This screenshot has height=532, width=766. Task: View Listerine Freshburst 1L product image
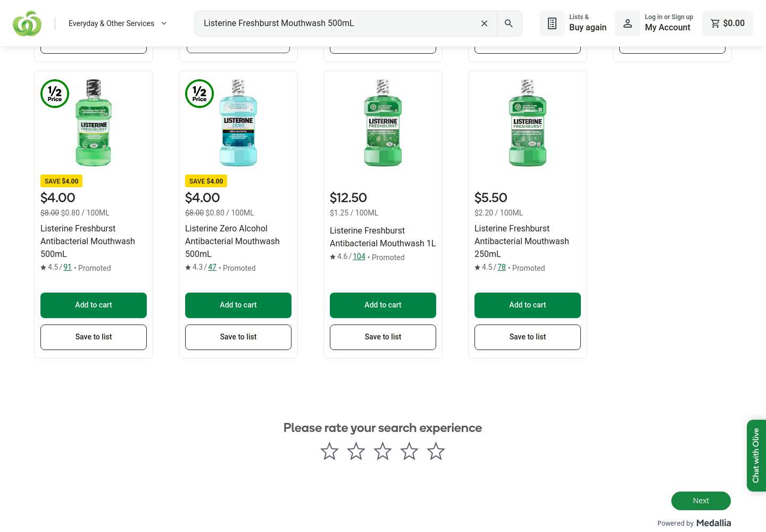point(383,122)
